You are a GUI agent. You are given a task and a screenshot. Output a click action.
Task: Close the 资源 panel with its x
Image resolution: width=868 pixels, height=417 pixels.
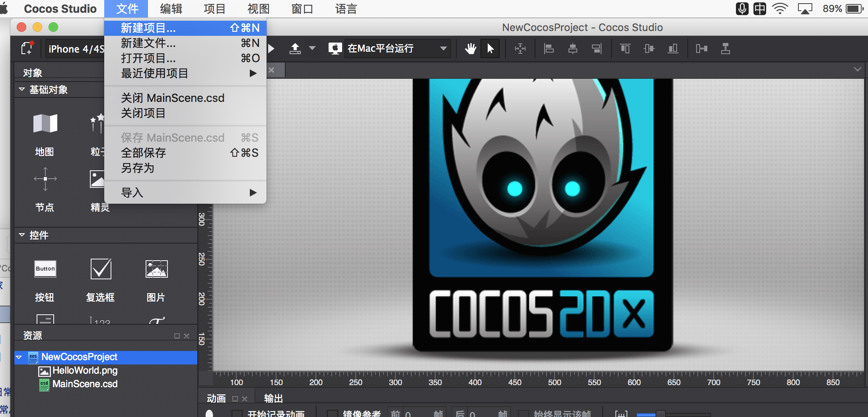pyautogui.click(x=187, y=336)
